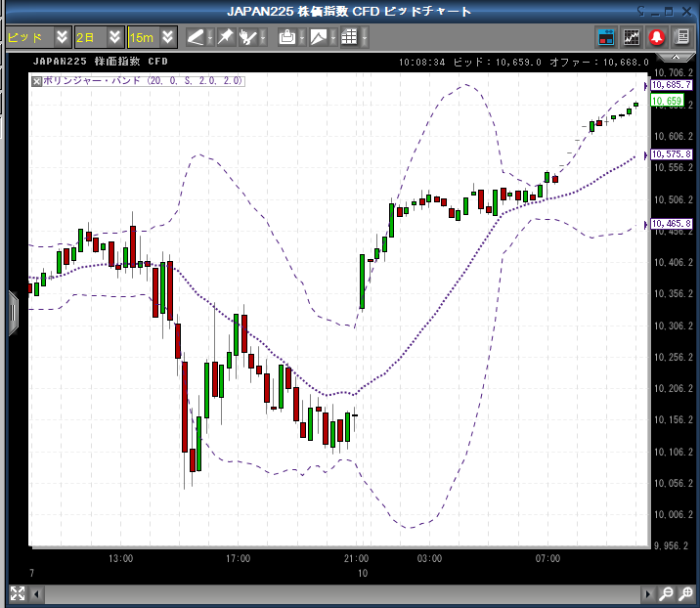Image resolution: width=700 pixels, height=608 pixels.
Task: Click the left side panel expand handle
Action: pos(13,313)
